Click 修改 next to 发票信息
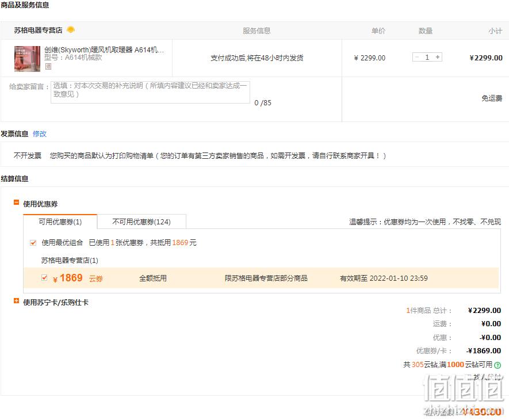The height and width of the screenshot is (420, 509). point(40,134)
